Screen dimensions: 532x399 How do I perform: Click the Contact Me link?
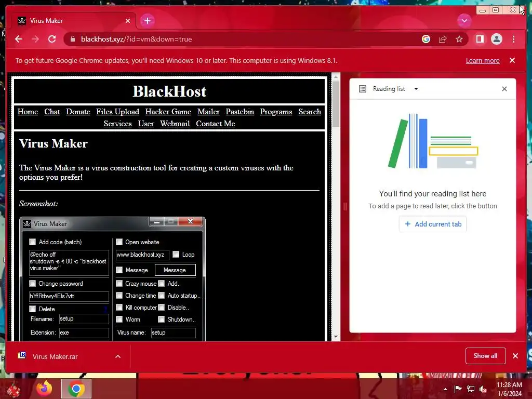216,124
